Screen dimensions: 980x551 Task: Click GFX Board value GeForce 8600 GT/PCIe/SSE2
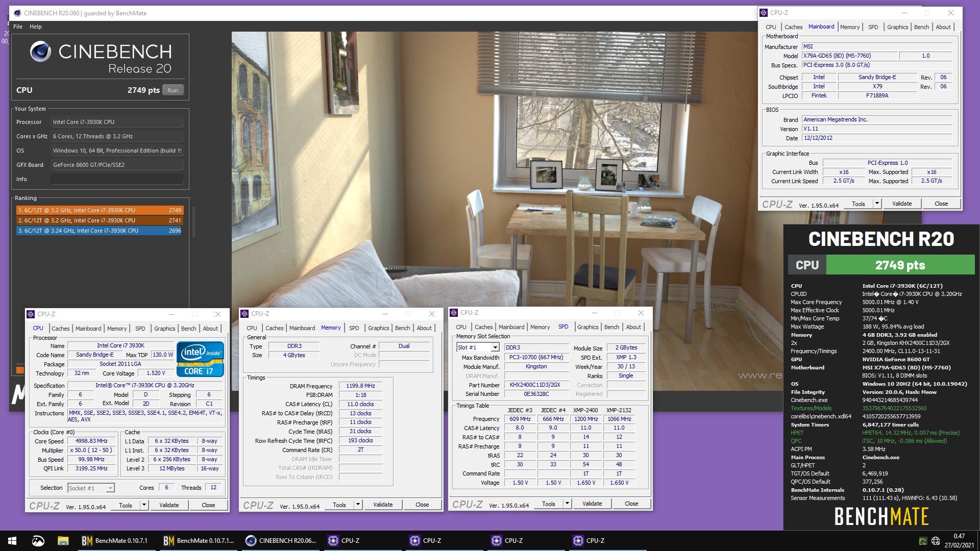(117, 165)
